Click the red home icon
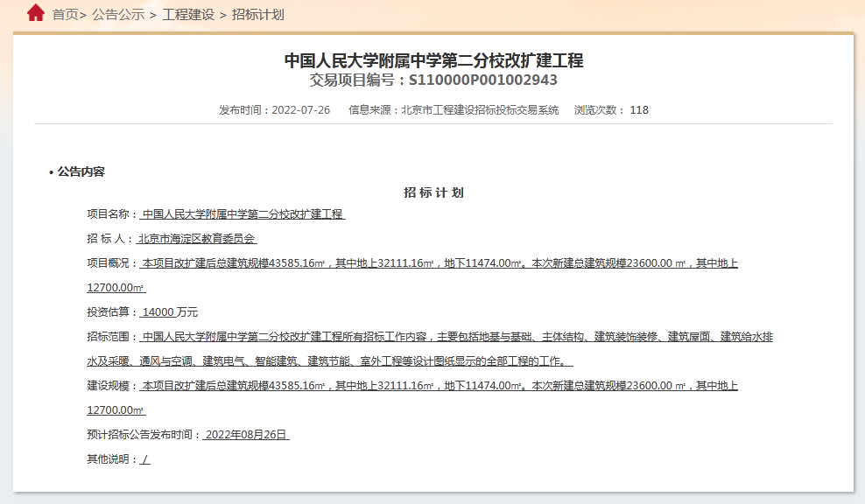 coord(36,12)
